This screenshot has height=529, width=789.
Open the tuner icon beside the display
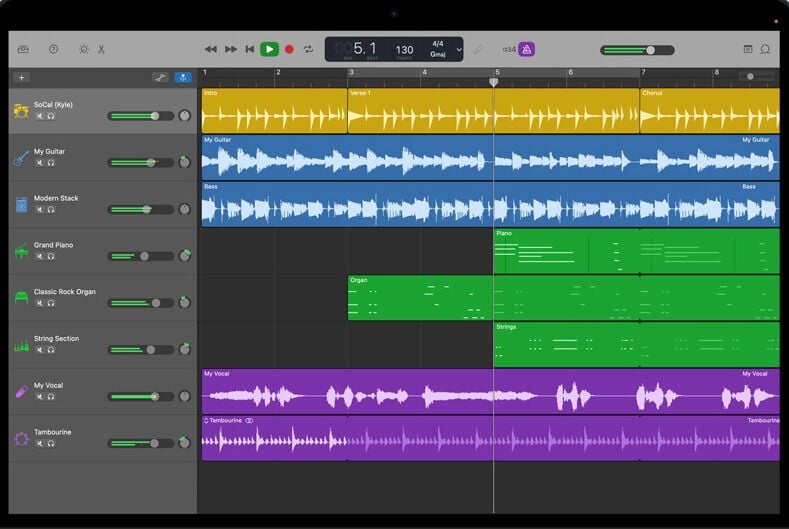[479, 49]
